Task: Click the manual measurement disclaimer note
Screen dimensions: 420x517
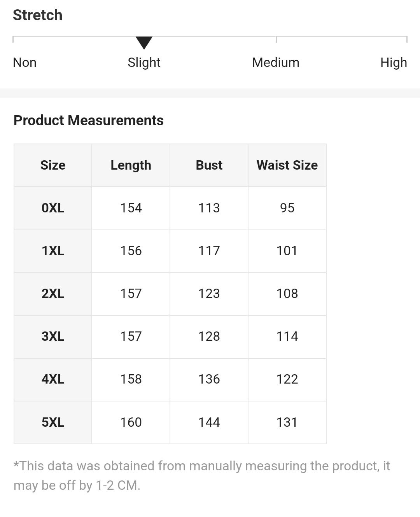Action: point(201,475)
